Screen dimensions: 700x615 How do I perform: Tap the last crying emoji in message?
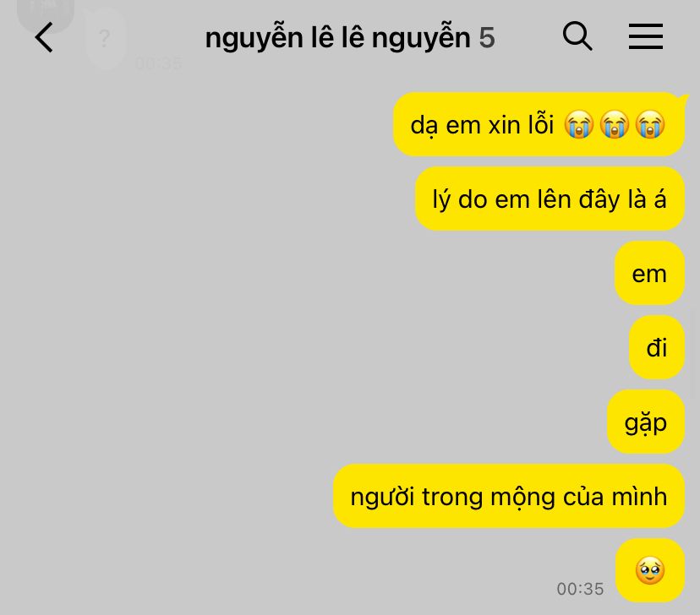point(650,124)
